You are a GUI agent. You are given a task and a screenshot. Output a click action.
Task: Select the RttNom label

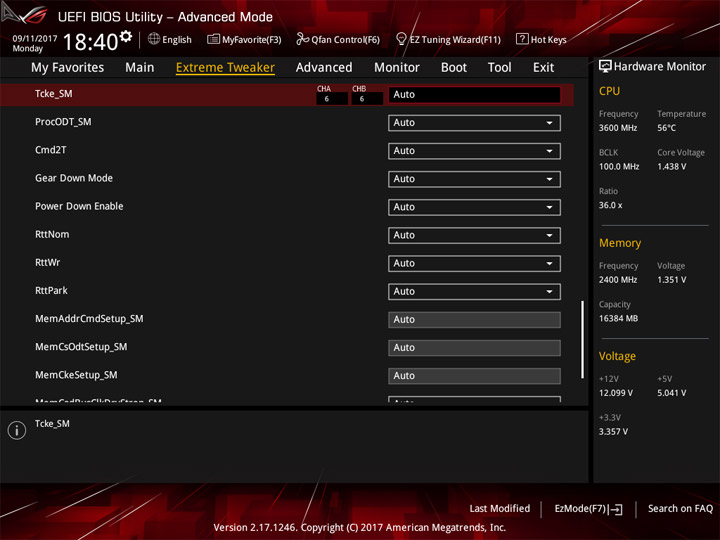[x=52, y=234]
